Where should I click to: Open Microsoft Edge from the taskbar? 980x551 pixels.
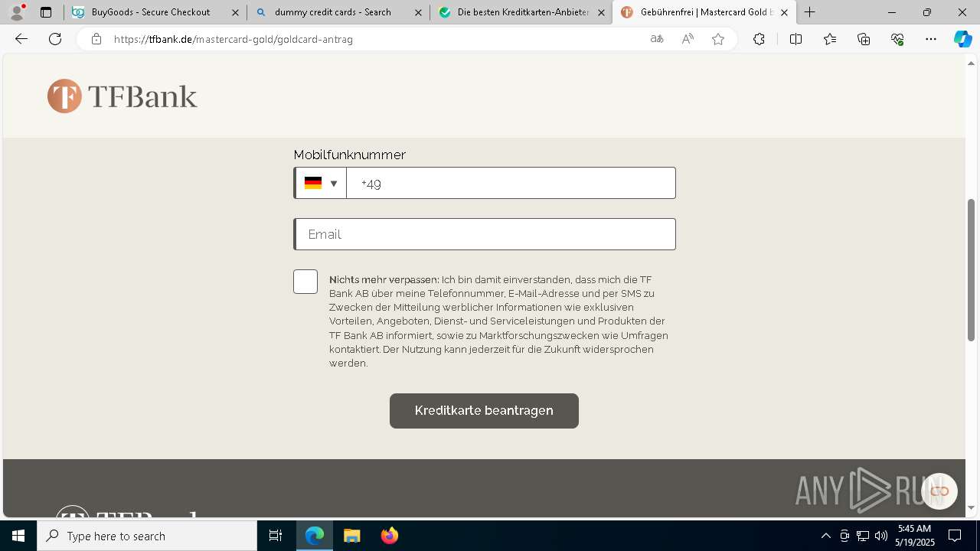pos(315,536)
